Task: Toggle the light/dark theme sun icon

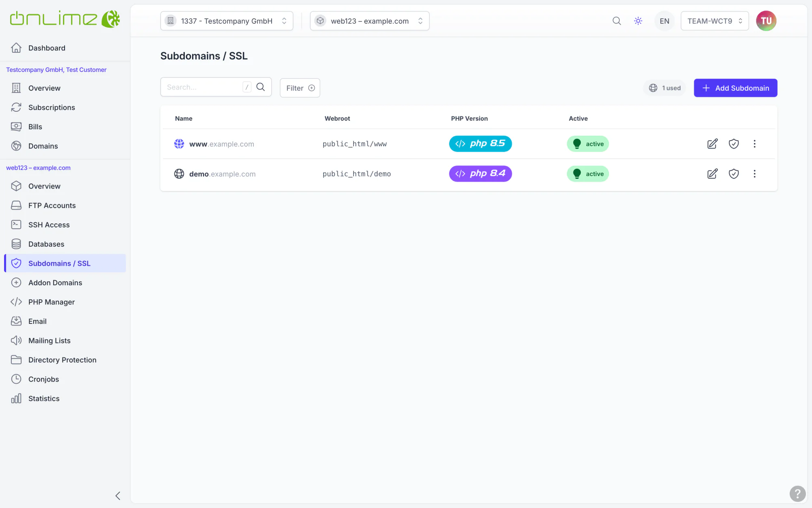Action: click(638, 21)
